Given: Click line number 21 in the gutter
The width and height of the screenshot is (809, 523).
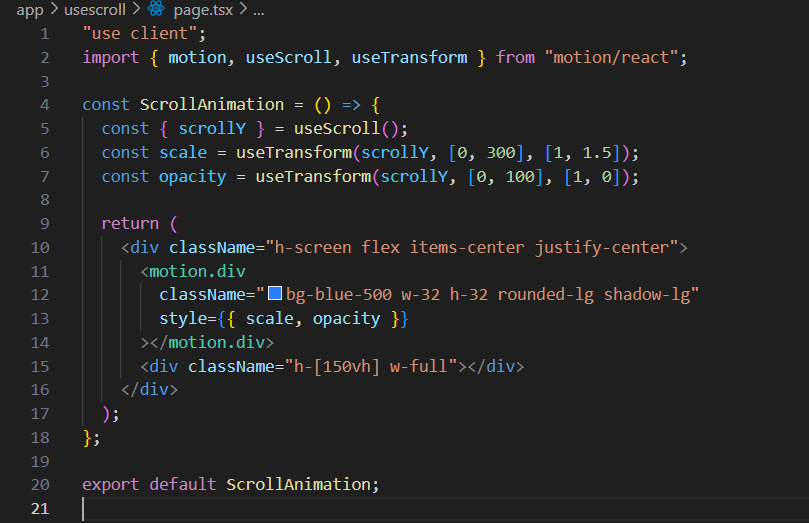Looking at the screenshot, I should point(40,509).
